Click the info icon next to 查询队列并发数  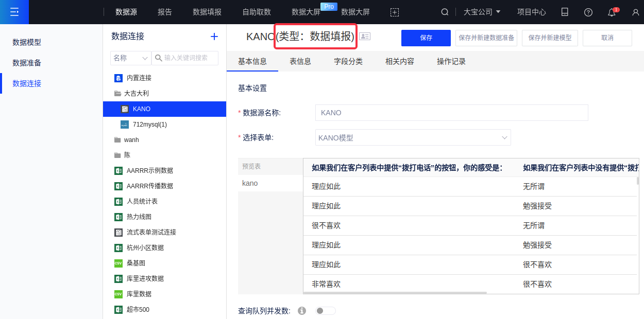pos(302,311)
